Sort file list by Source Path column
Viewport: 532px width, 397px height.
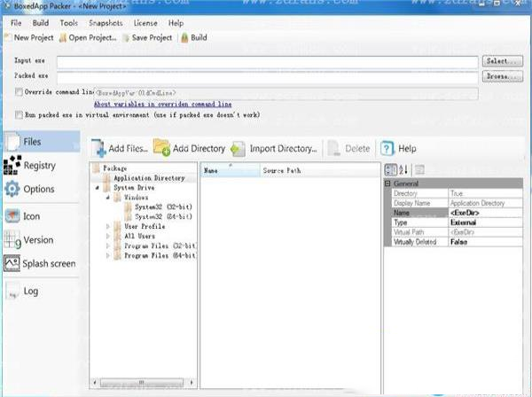point(320,170)
